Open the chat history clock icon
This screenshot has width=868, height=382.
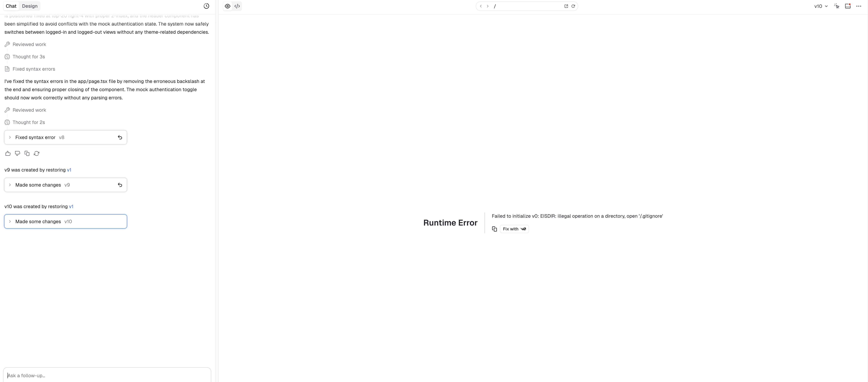click(x=206, y=6)
